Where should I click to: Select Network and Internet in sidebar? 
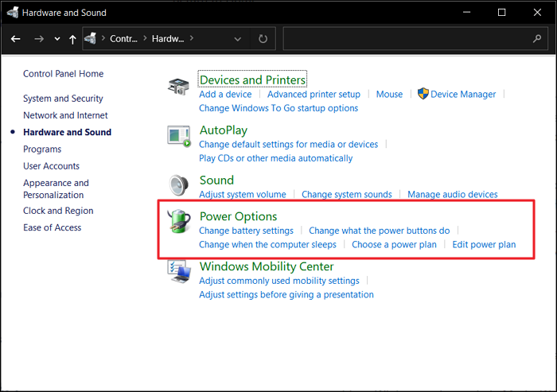(x=65, y=115)
